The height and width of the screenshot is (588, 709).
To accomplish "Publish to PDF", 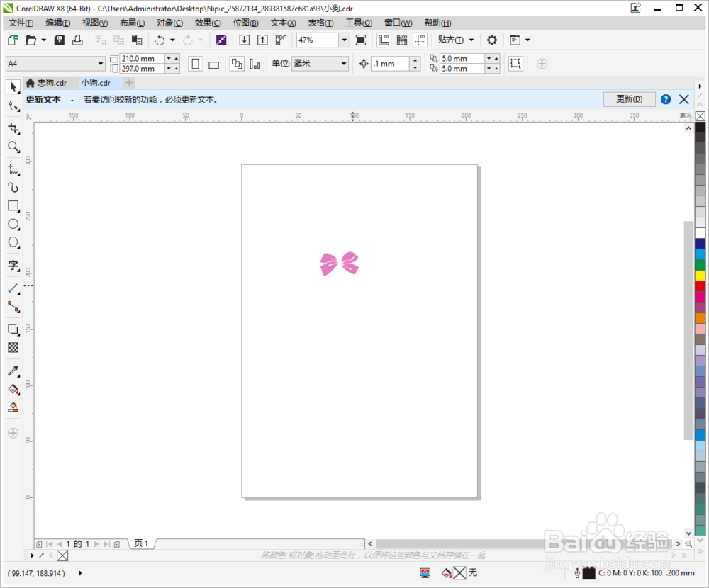I will [280, 40].
